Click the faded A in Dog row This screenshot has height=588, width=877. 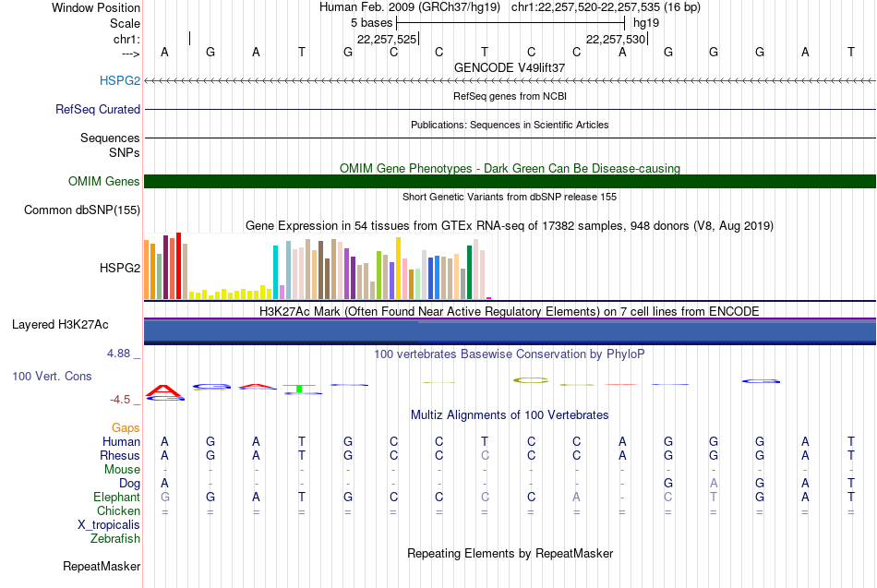pos(714,484)
